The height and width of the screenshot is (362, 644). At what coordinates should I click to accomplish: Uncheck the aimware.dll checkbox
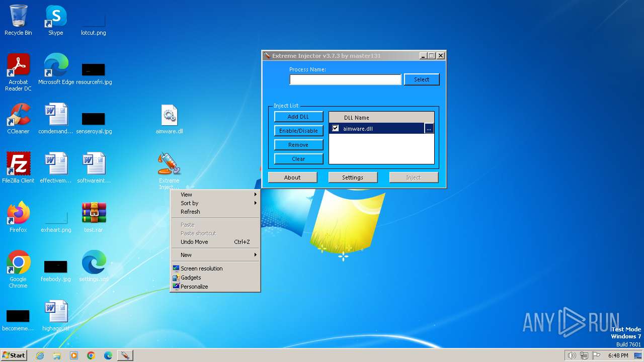coord(336,129)
